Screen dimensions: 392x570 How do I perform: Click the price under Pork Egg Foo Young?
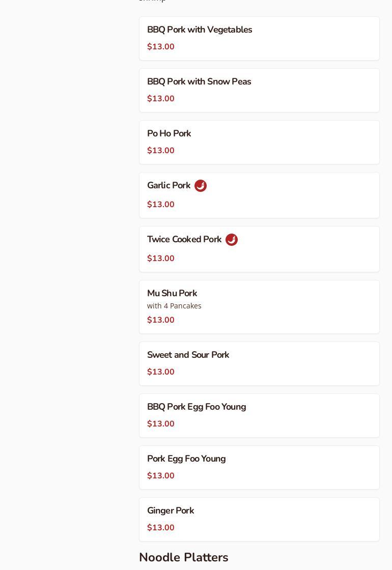click(x=161, y=476)
